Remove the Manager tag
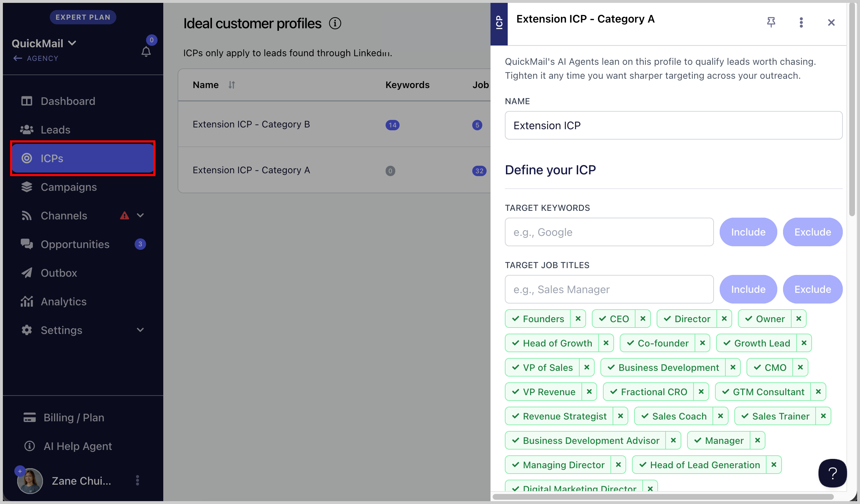Image resolution: width=860 pixels, height=504 pixels. click(758, 440)
